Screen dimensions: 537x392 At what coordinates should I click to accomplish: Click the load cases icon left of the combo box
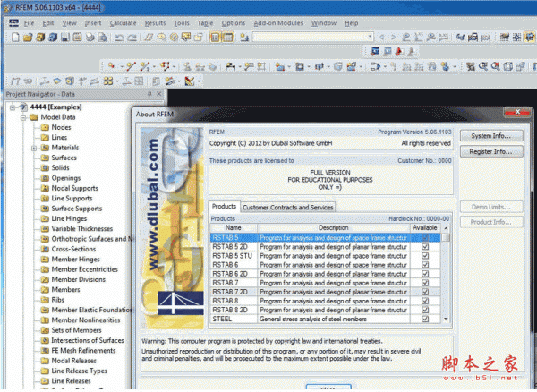(x=244, y=37)
